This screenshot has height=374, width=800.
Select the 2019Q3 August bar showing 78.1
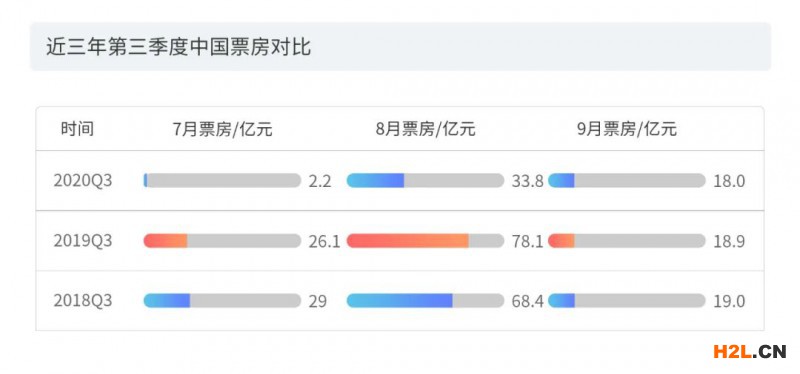coord(425,241)
